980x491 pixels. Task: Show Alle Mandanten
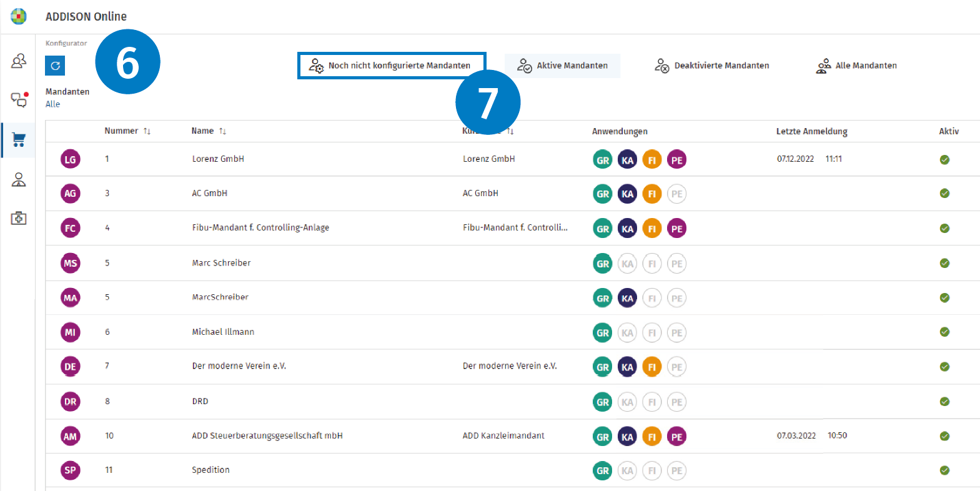tap(856, 66)
